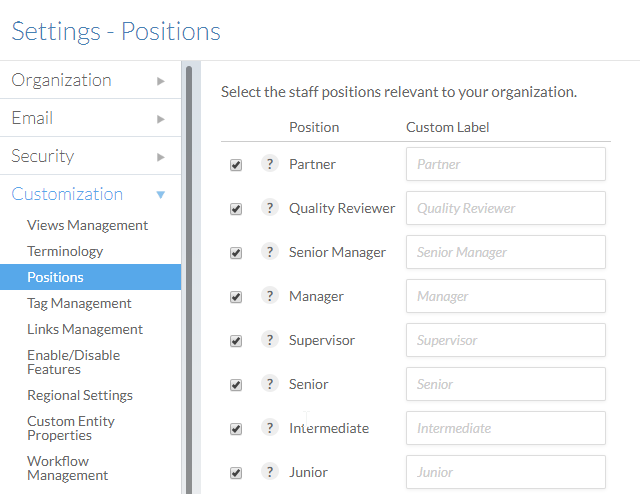Image resolution: width=640 pixels, height=494 pixels.
Task: Expand the Email settings section
Action: point(90,118)
